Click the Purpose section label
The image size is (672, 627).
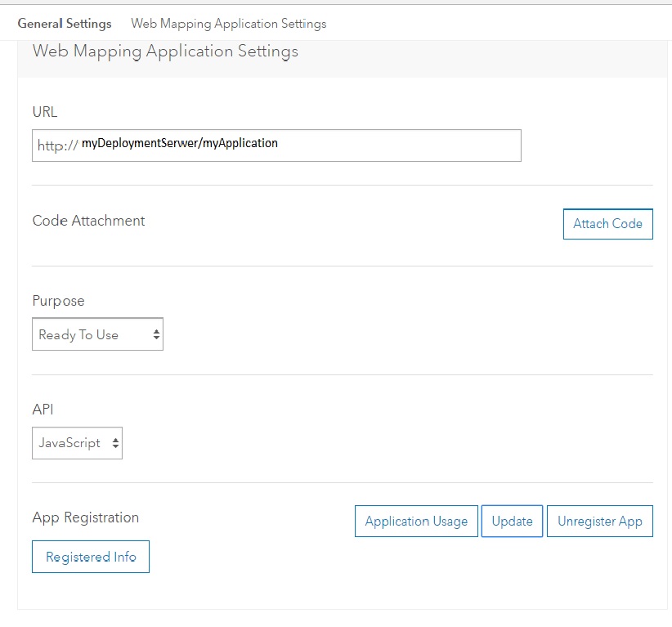tap(59, 301)
